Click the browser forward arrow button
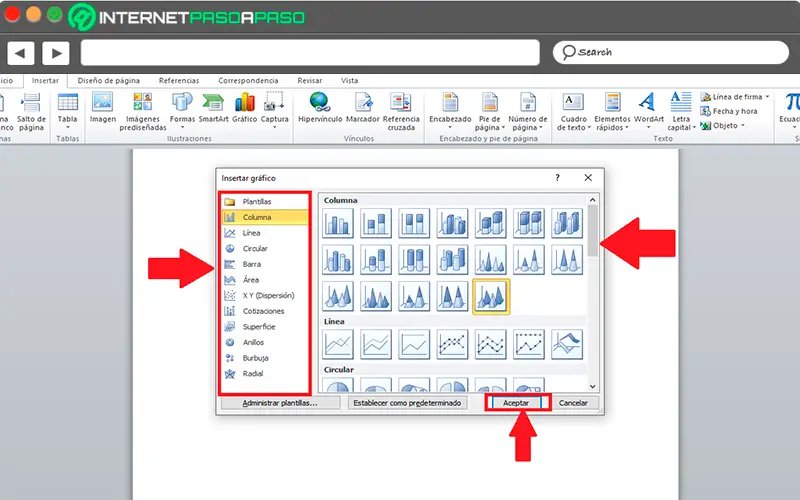 coord(56,53)
